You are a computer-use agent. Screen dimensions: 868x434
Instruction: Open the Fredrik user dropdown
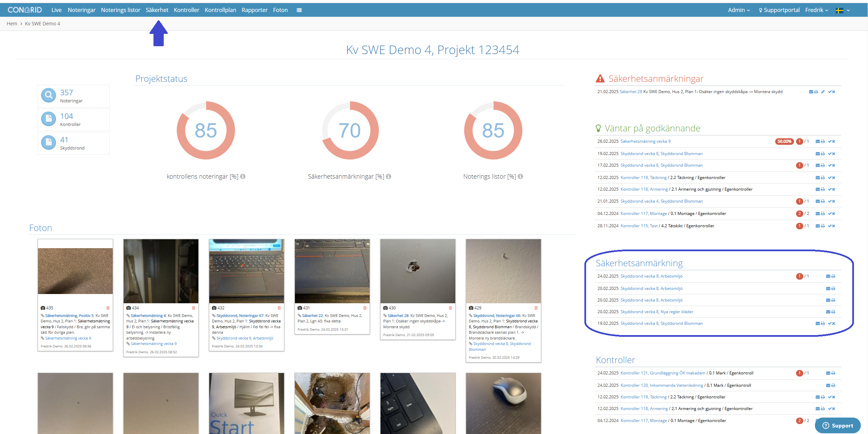tap(817, 10)
